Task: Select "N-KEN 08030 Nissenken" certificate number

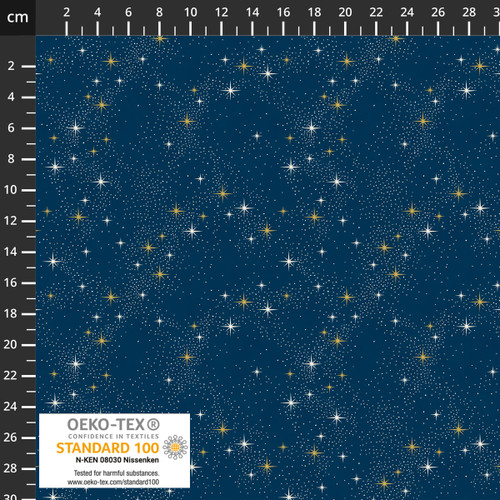Action: (x=117, y=460)
